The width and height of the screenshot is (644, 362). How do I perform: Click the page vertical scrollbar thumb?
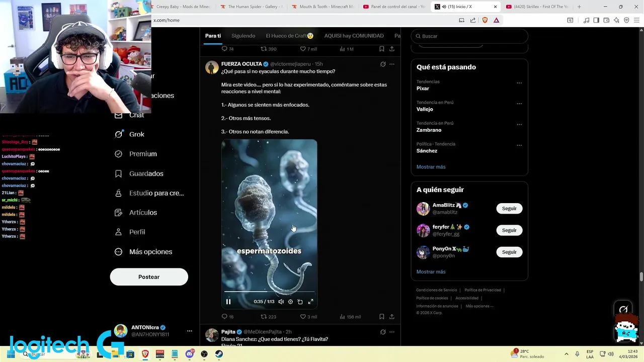(x=641, y=277)
